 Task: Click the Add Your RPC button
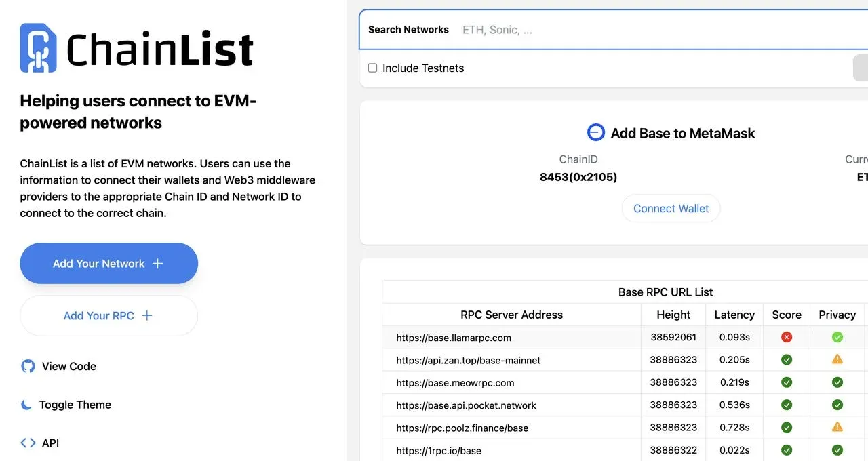click(x=108, y=315)
